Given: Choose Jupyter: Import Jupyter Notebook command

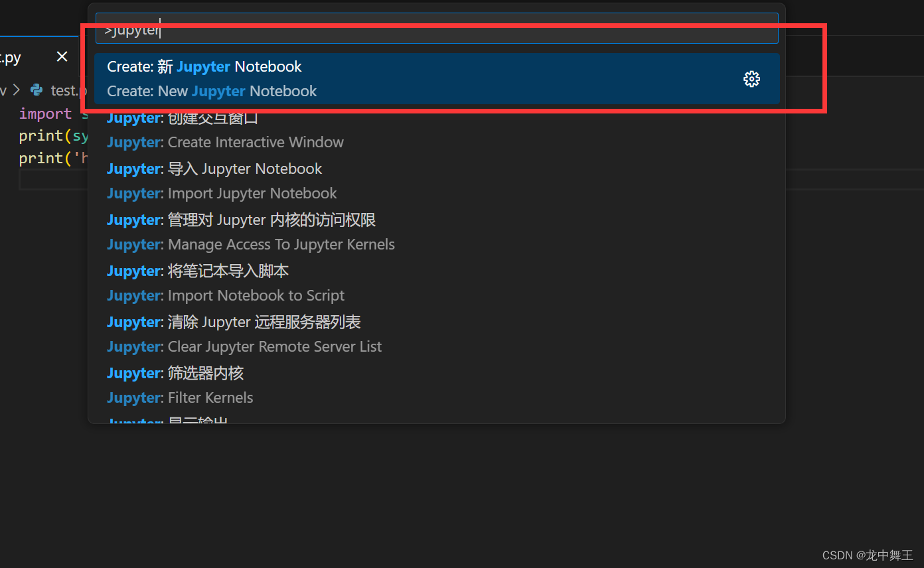Looking at the screenshot, I should click(x=437, y=181).
